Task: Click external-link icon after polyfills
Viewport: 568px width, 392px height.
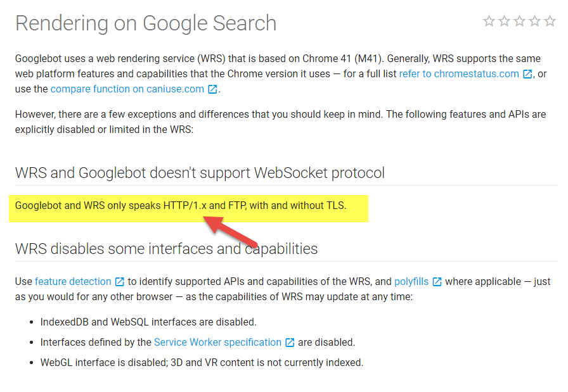Action: pyautogui.click(x=437, y=282)
